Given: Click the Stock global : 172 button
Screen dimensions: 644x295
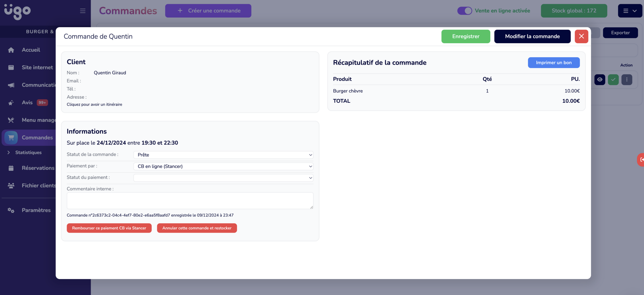Looking at the screenshot, I should 574,11.
